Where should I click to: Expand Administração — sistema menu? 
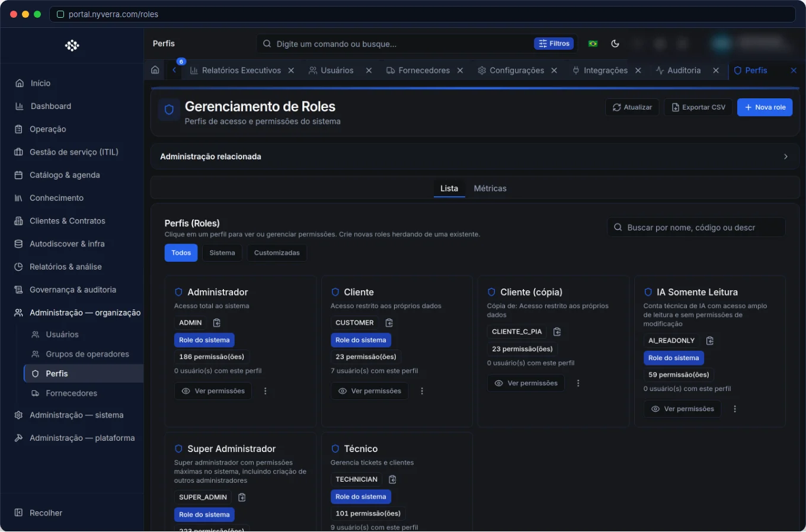click(x=72, y=415)
